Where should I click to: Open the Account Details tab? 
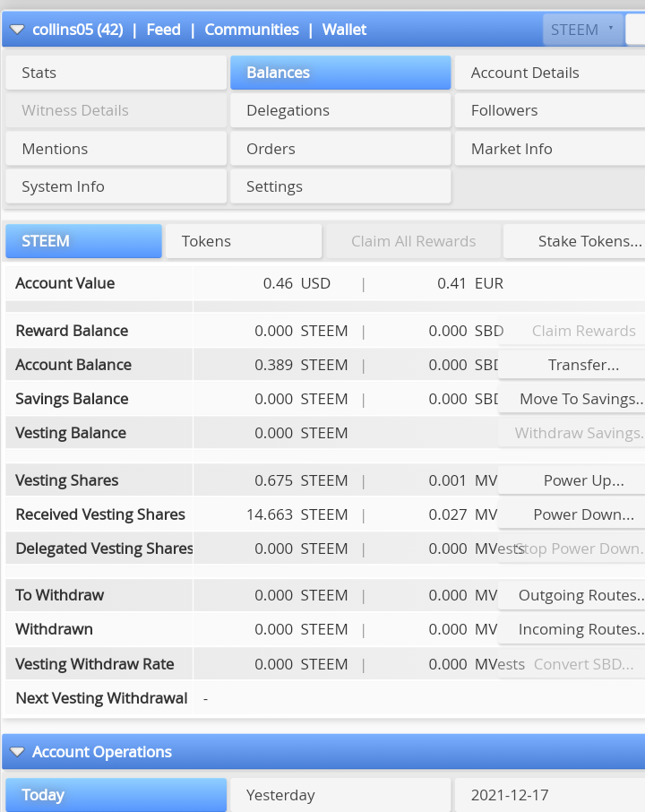(550, 73)
